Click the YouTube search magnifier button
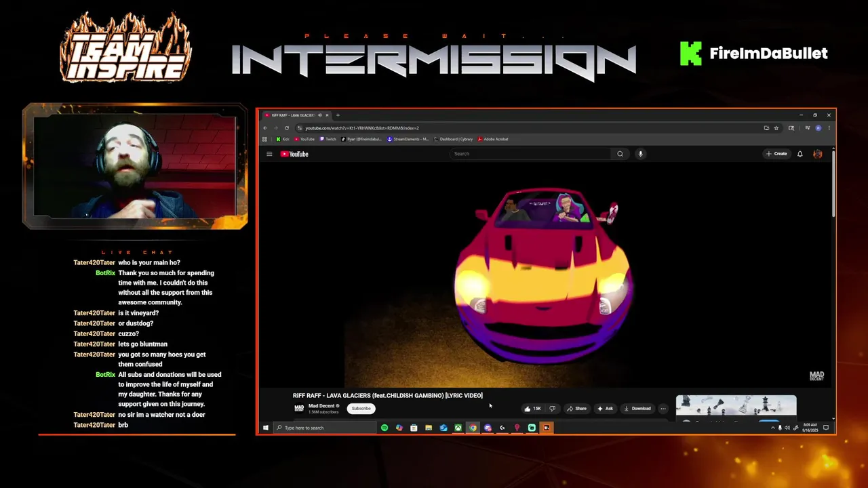 coord(620,154)
